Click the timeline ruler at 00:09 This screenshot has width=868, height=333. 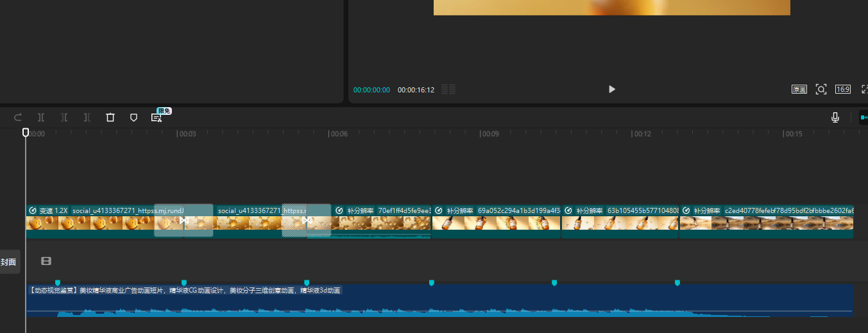coord(481,134)
